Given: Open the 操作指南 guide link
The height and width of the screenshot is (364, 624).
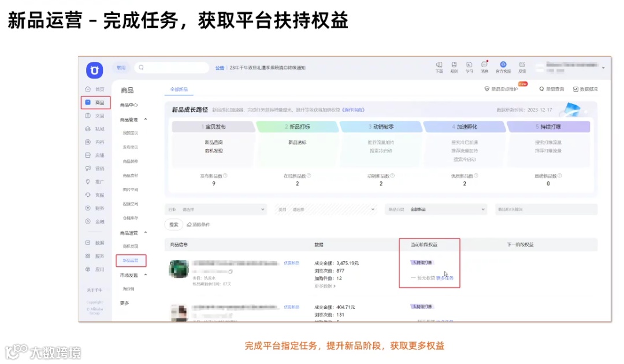Looking at the screenshot, I should pyautogui.click(x=354, y=110).
